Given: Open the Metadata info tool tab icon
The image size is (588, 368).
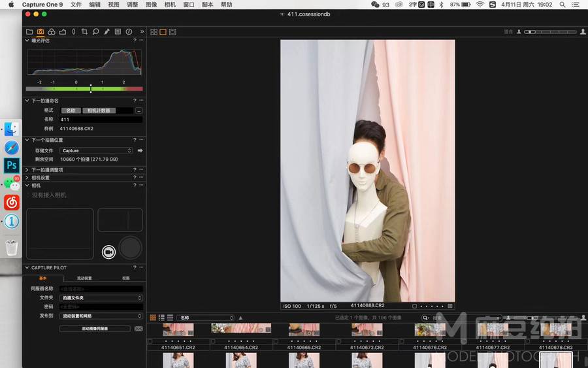Looking at the screenshot, I should click(x=129, y=32).
